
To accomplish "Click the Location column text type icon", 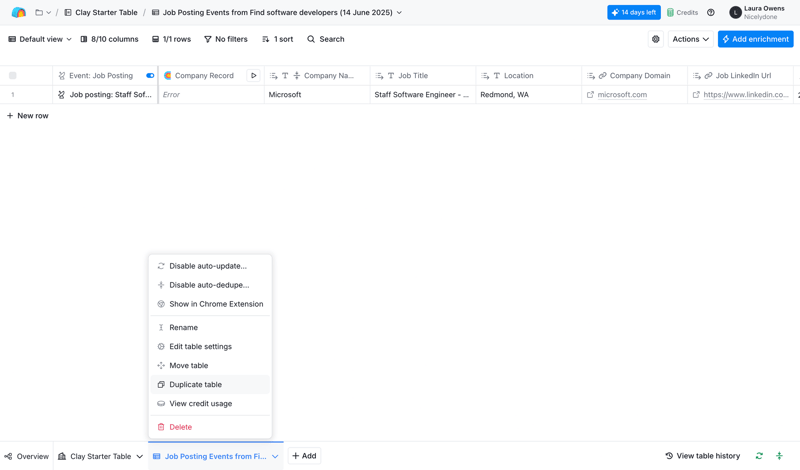I will (496, 76).
